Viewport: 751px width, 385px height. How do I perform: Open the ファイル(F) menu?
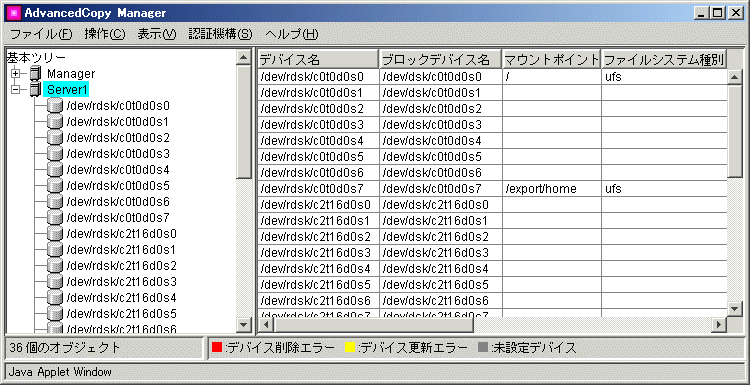click(41, 34)
